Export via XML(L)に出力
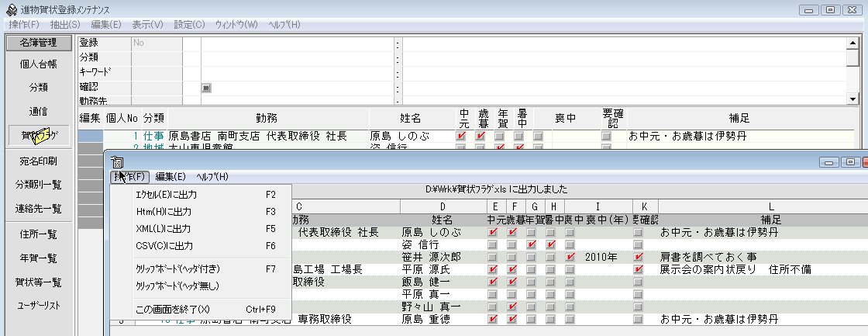This screenshot has height=336, width=868. point(163,229)
